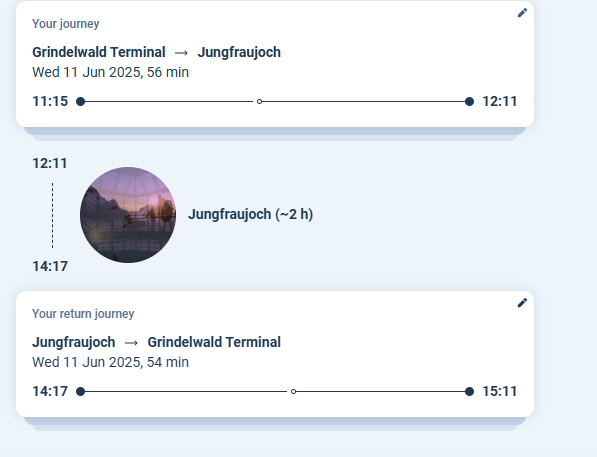Click the "Wed 11 Jun 2025, 54 min" text
Screen dimensions: 597x457
click(x=110, y=362)
